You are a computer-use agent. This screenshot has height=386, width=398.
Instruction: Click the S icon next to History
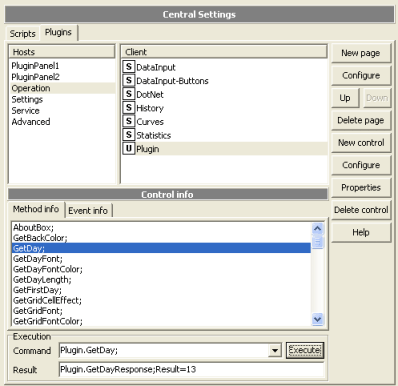tap(129, 108)
